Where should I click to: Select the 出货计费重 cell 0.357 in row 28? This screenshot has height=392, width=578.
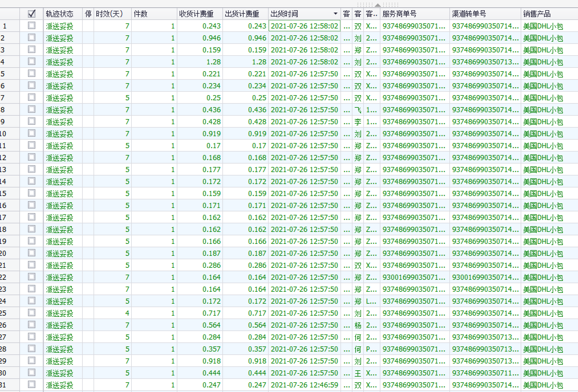(x=245, y=349)
